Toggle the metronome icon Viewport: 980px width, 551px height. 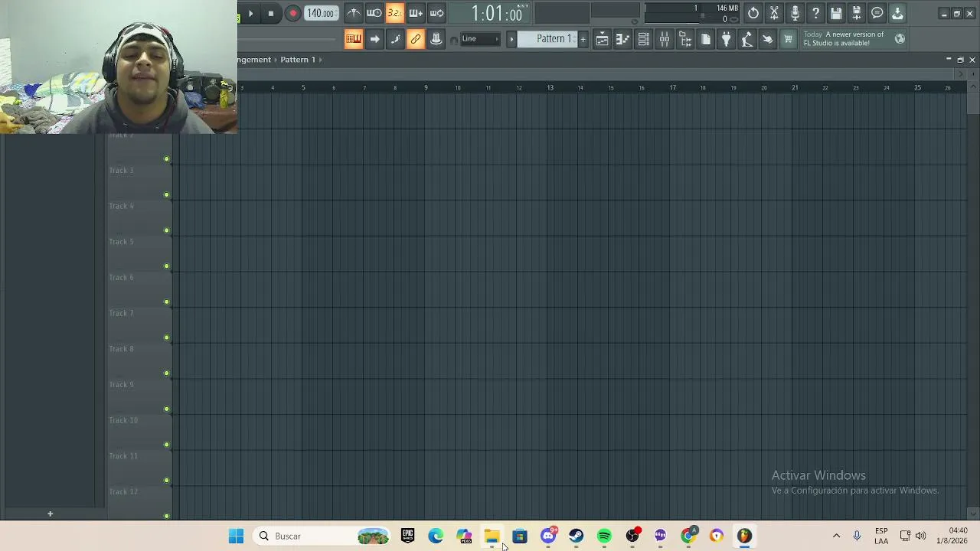[x=353, y=13]
